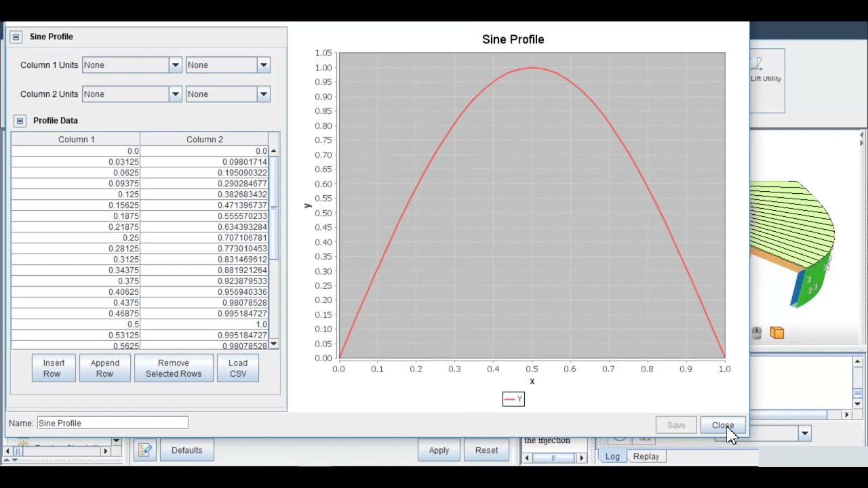Click the Close button in profile dialog
The image size is (868, 488).
tap(723, 425)
